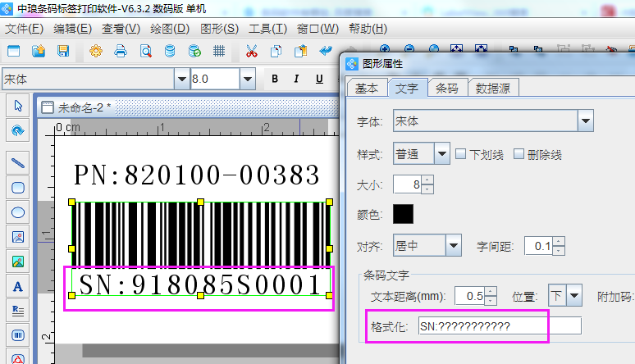Click the printer icon in toolbar
The width and height of the screenshot is (635, 364).
tap(121, 51)
